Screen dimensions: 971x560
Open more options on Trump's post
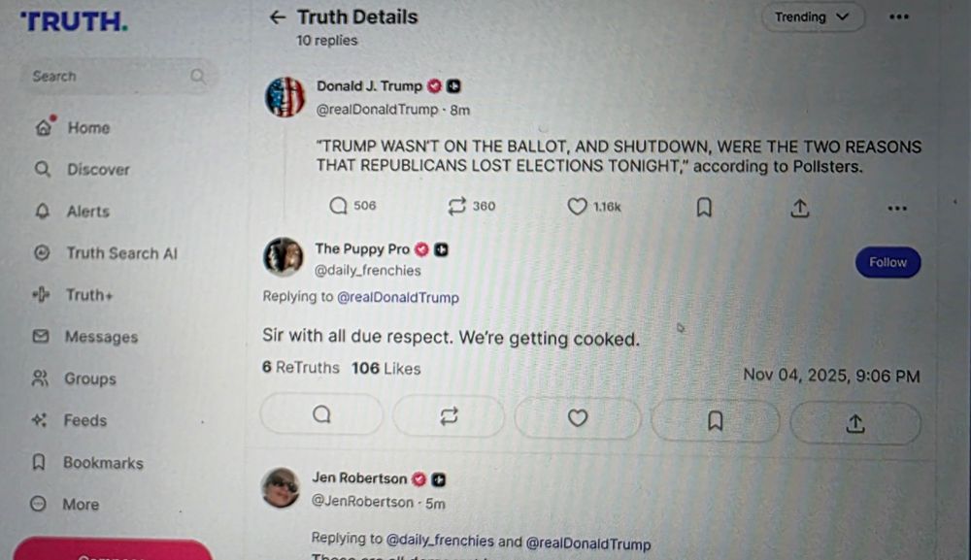pyautogui.click(x=897, y=208)
